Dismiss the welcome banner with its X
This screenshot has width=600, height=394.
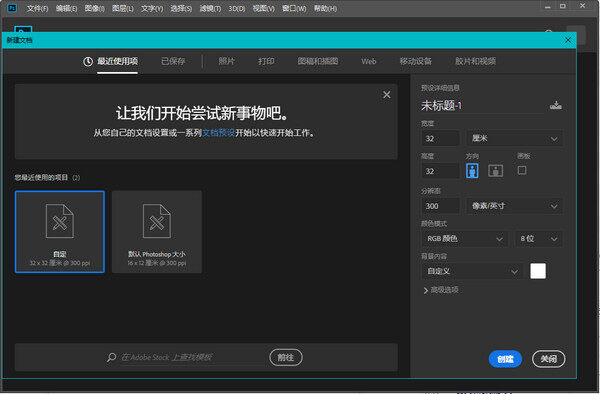click(x=387, y=94)
